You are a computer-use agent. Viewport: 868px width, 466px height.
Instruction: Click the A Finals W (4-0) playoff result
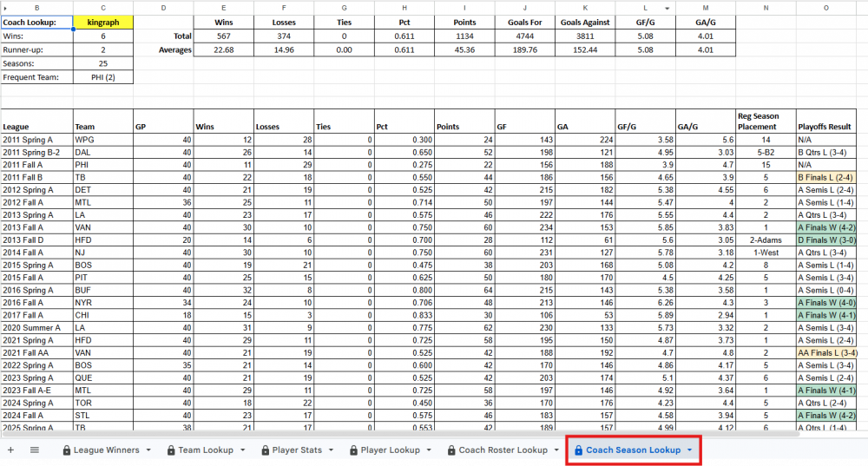[x=826, y=302]
